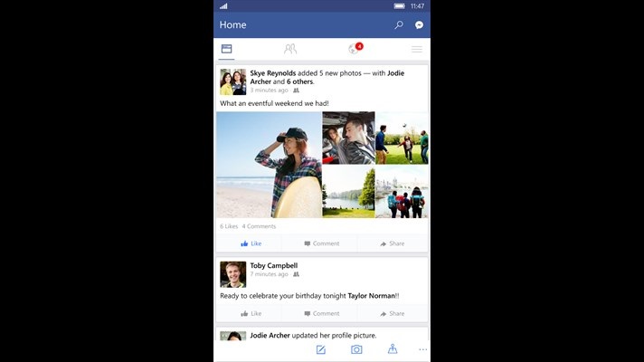Like Skye Reynolds' photo post
This screenshot has height=362, width=644.
click(x=251, y=243)
